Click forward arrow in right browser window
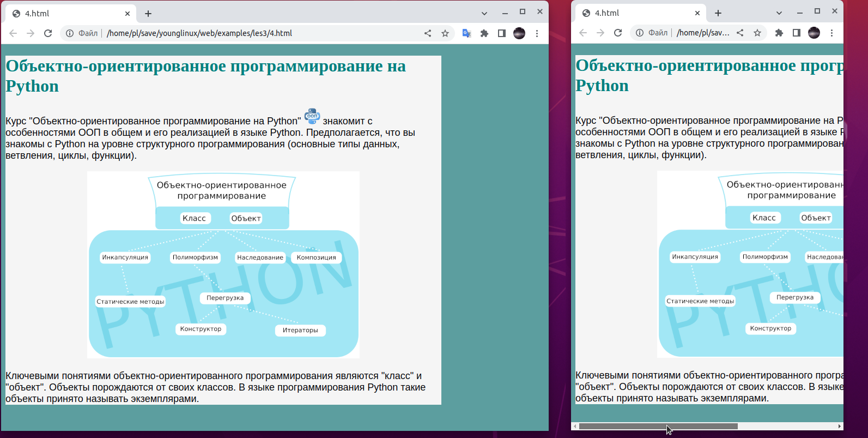 point(600,33)
